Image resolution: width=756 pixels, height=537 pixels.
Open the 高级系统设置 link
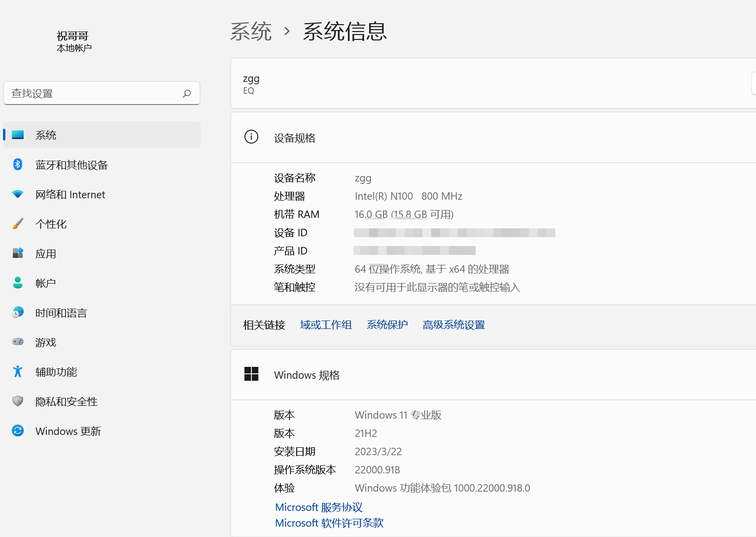coord(454,325)
